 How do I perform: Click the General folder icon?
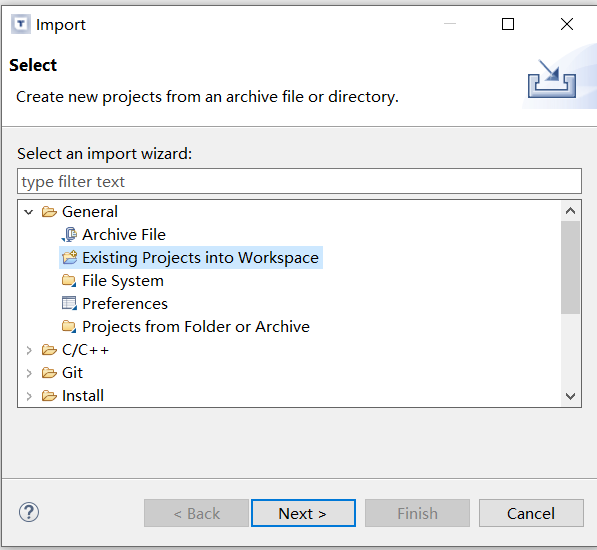pyautogui.click(x=49, y=212)
